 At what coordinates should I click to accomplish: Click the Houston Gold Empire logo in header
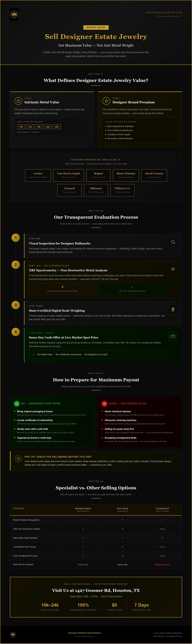[x=14, y=14]
